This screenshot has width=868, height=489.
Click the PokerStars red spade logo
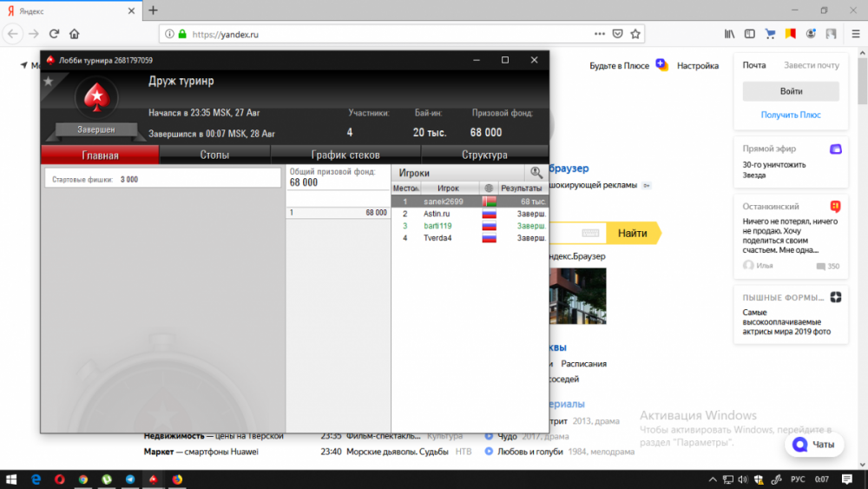tap(95, 98)
